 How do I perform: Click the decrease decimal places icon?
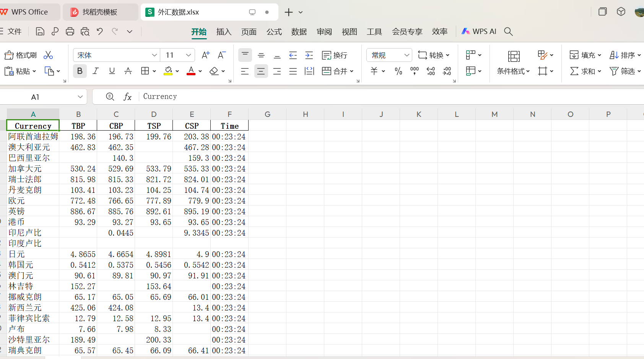(447, 71)
